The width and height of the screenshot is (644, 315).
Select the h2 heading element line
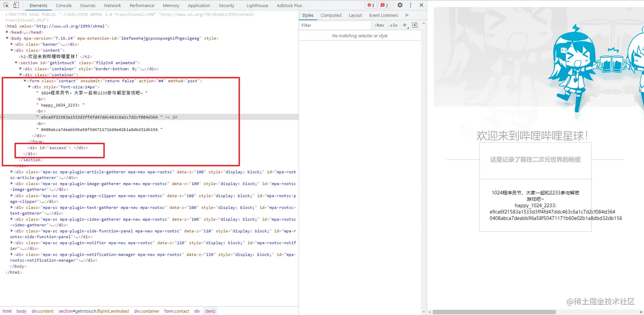(55, 56)
